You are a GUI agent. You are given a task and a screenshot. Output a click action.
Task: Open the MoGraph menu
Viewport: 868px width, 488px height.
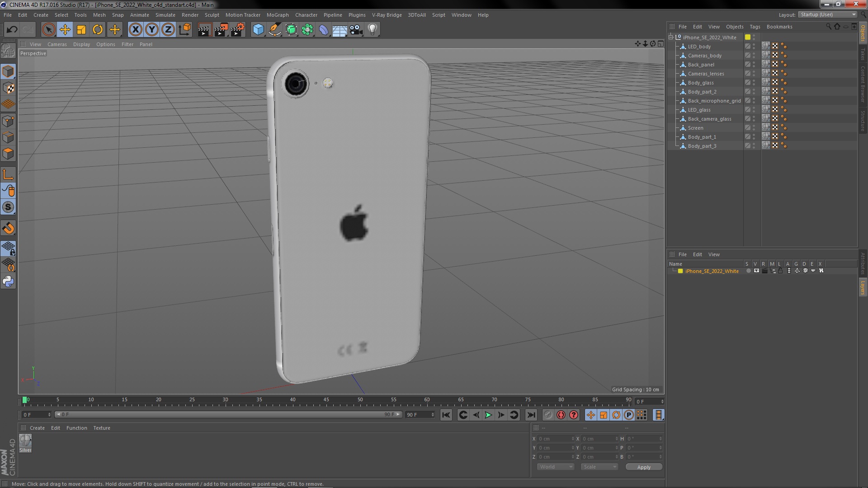pyautogui.click(x=278, y=15)
